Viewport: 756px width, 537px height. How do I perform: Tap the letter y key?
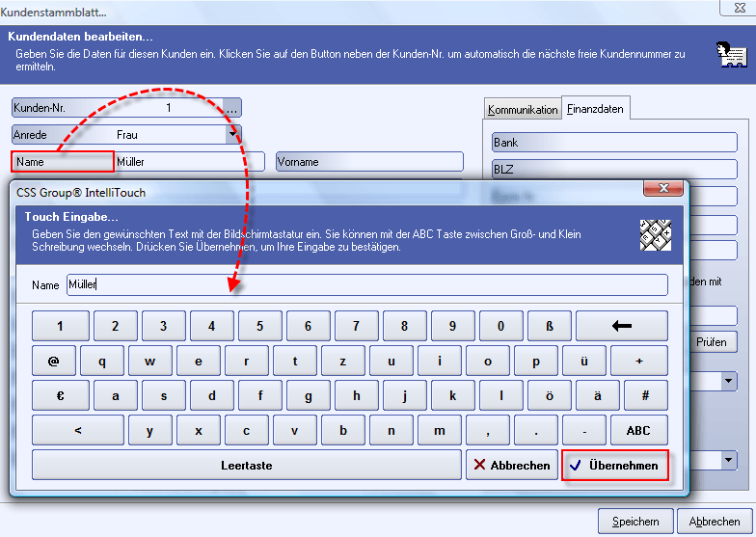tap(150, 430)
